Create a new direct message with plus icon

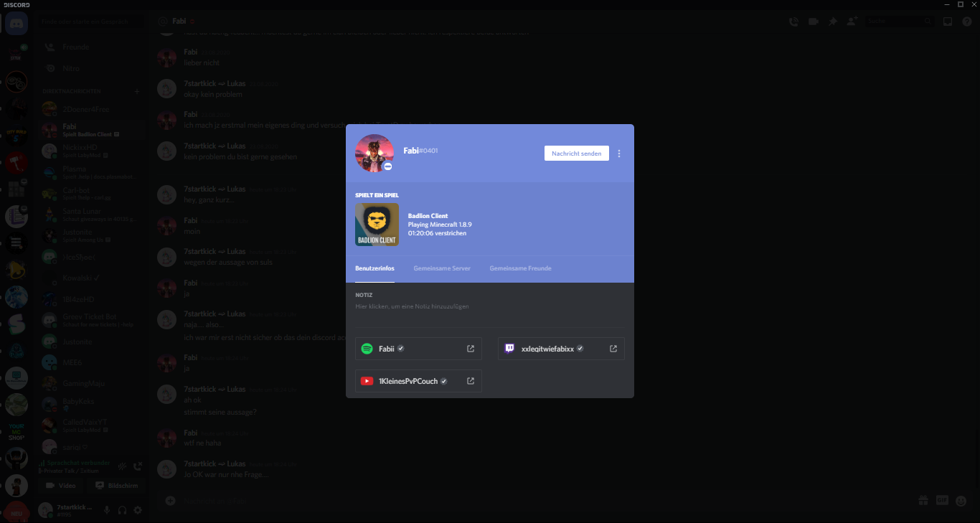(x=137, y=92)
